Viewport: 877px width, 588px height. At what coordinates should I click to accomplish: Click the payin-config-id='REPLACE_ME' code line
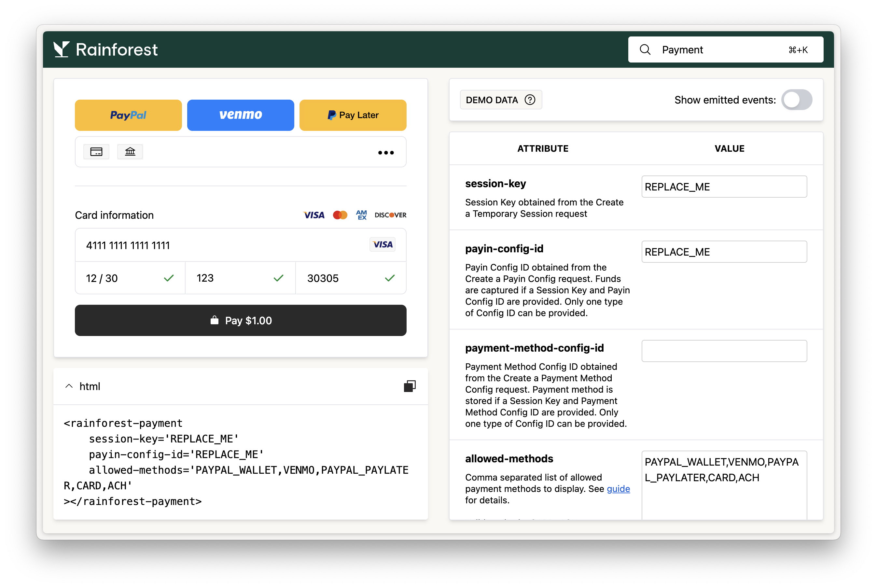point(176,455)
